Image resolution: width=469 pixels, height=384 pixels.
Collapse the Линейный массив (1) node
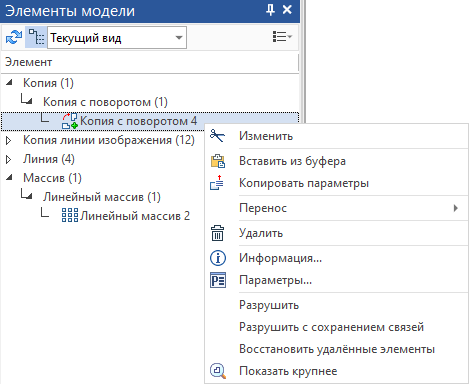29,196
